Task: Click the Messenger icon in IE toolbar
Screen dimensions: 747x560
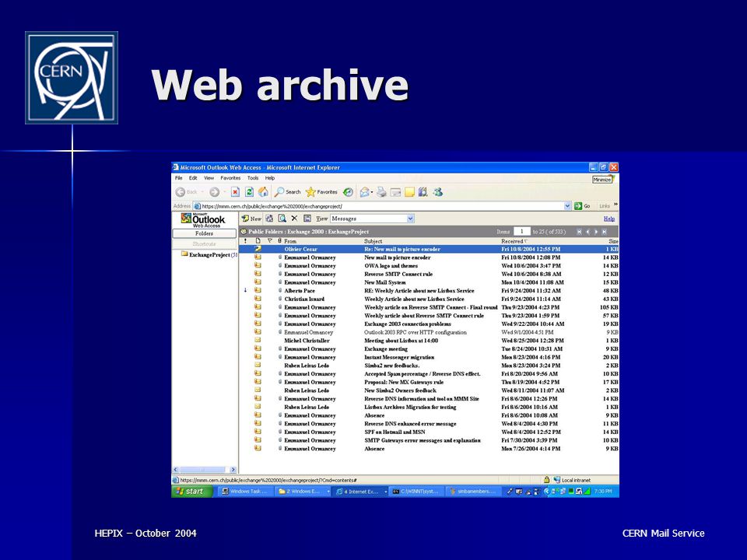Action: [x=438, y=192]
